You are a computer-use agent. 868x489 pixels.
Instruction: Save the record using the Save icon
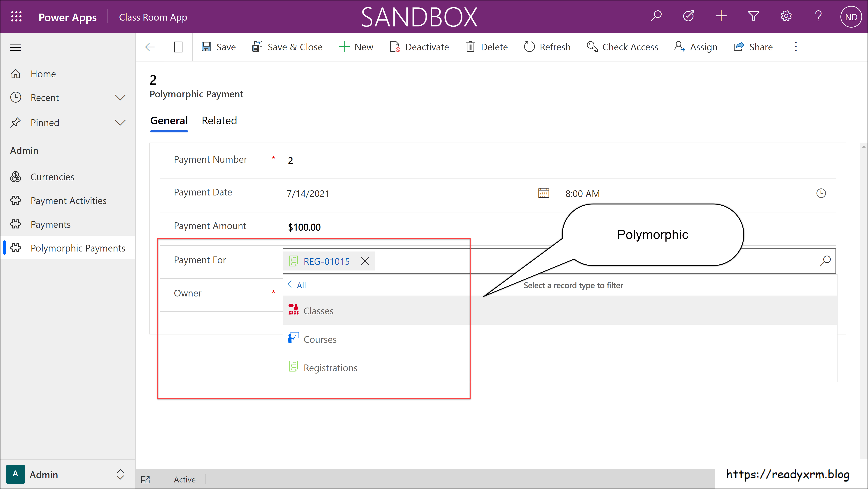[218, 47]
